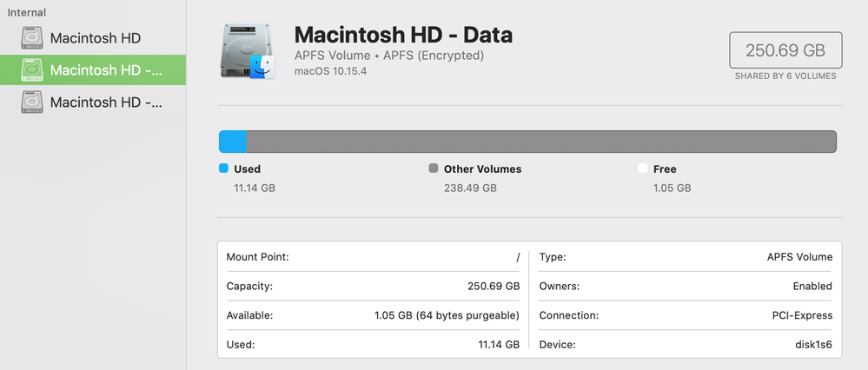This screenshot has height=370, width=868.
Task: Select the bottom sidebar volume label
Action: [106, 102]
